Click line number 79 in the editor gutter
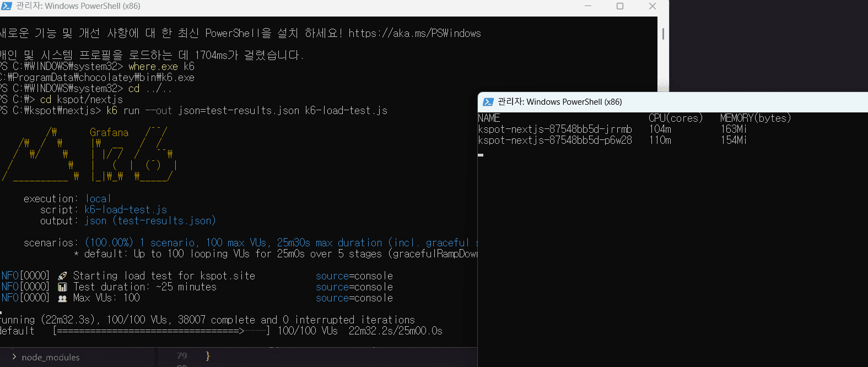 click(x=182, y=356)
